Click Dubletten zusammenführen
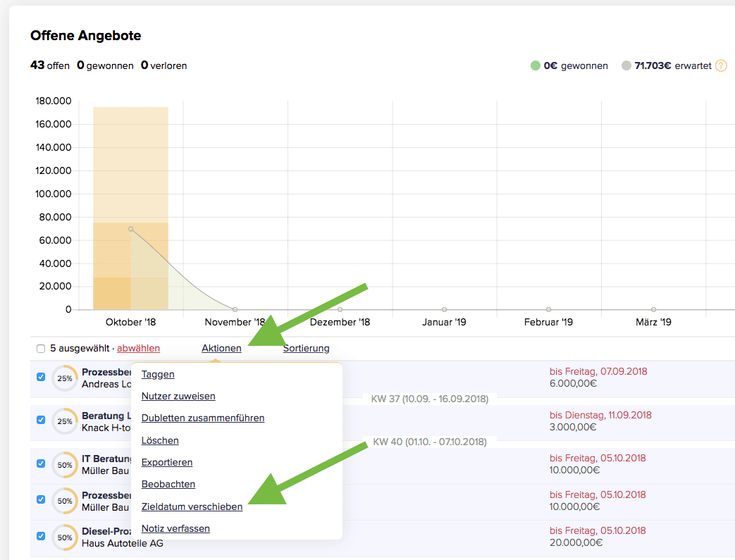 (x=203, y=418)
